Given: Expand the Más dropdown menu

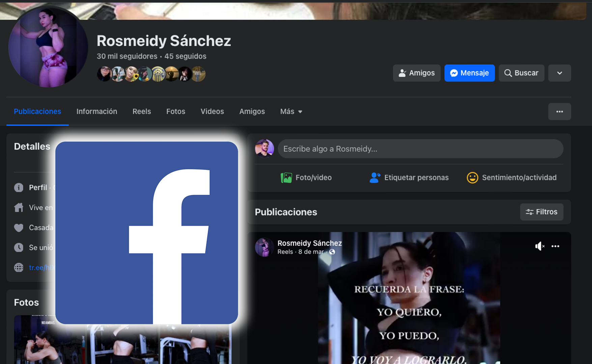Looking at the screenshot, I should point(291,112).
